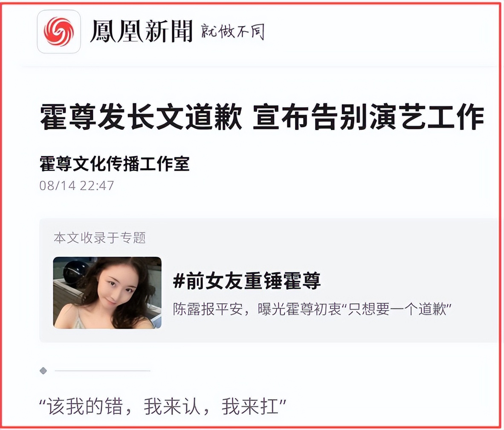This screenshot has width=504, height=430.
Task: Click headline portion 宣布告别演艺工作
Action: coord(368,116)
